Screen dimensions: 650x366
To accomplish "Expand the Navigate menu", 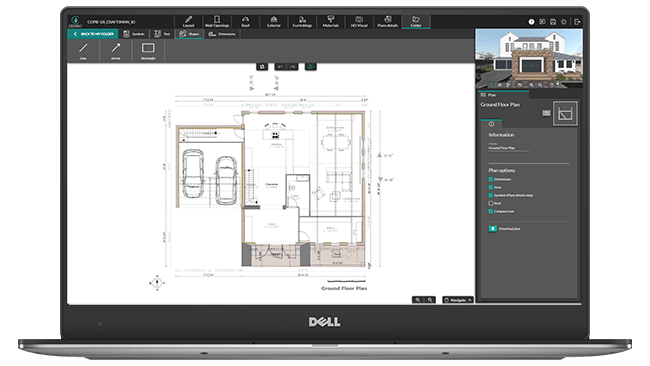I will [x=458, y=300].
